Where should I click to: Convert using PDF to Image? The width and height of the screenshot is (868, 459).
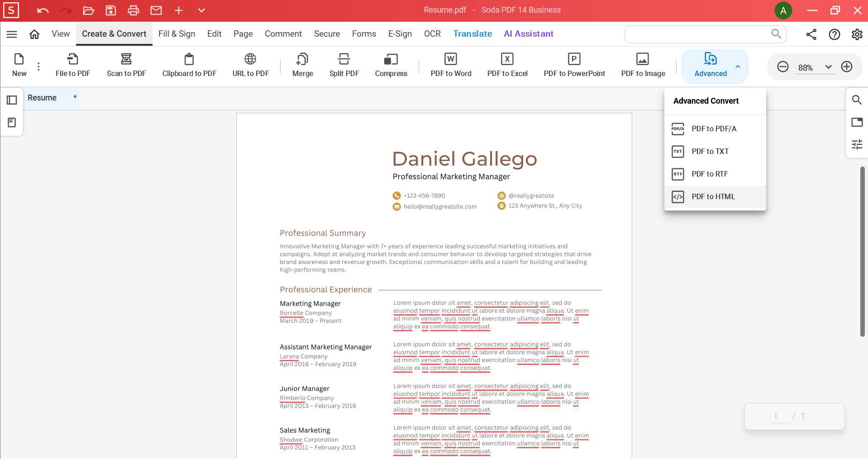click(643, 65)
